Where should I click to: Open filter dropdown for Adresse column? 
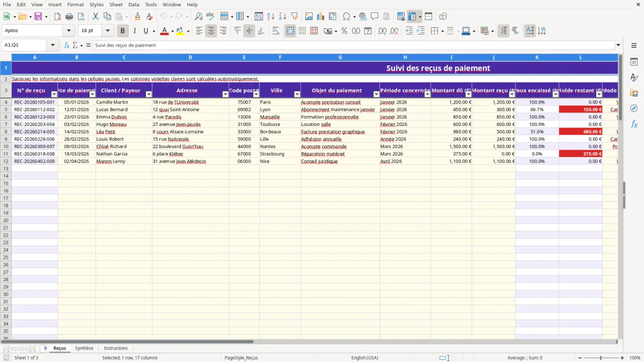(x=225, y=94)
